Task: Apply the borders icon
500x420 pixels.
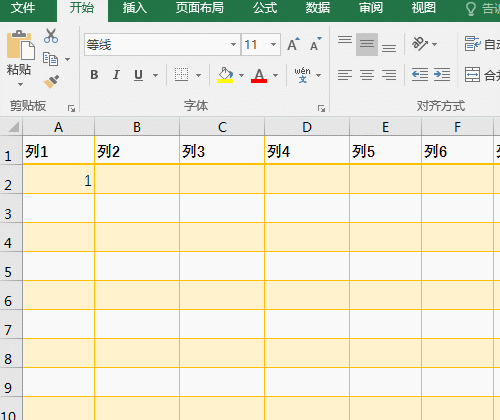Action: [181, 75]
